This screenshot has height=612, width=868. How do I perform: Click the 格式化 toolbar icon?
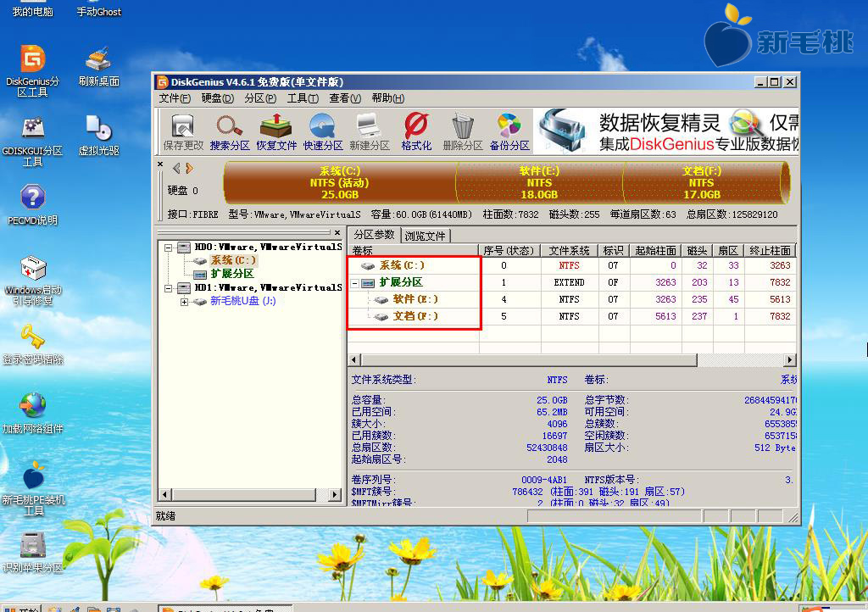(x=416, y=132)
